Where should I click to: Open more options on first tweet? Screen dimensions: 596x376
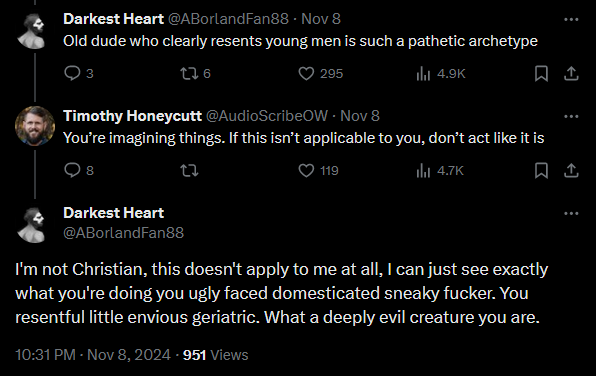571,19
